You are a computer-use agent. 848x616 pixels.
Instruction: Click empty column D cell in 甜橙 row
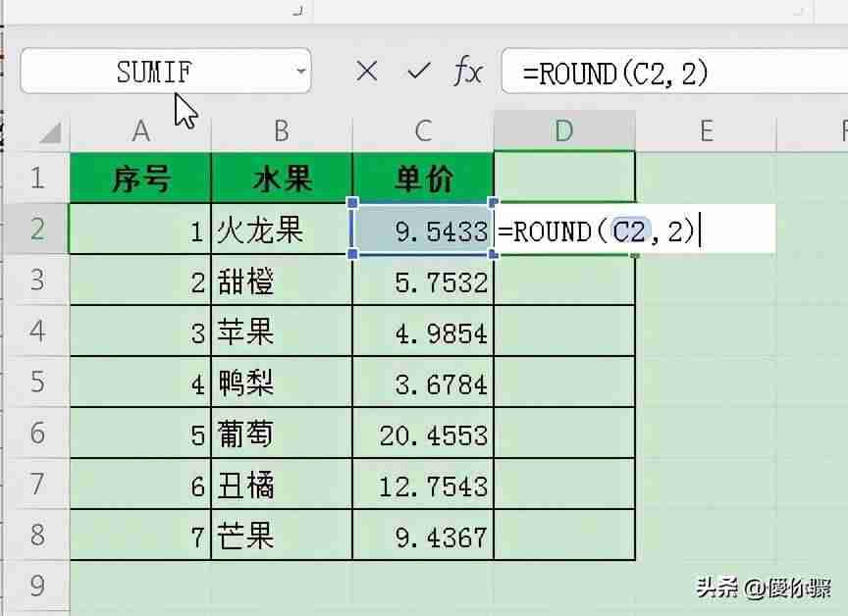point(564,280)
